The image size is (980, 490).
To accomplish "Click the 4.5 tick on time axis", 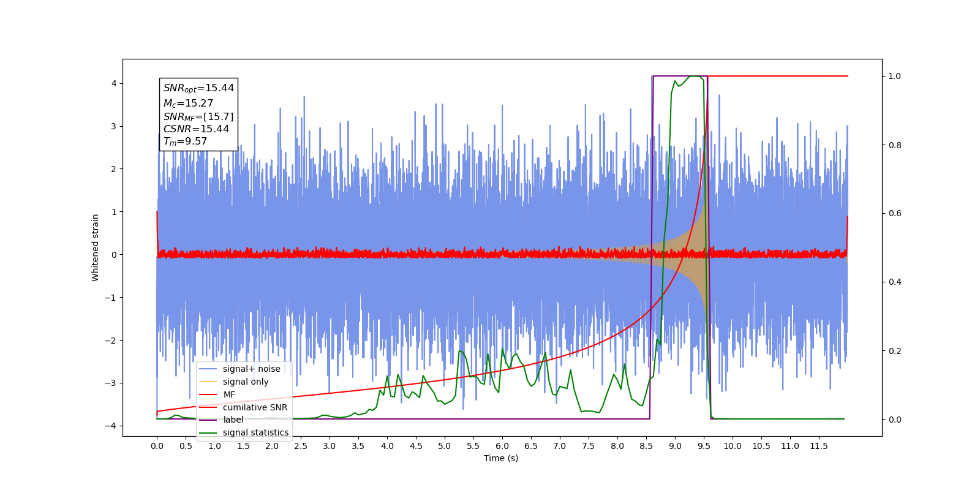I will point(416,446).
